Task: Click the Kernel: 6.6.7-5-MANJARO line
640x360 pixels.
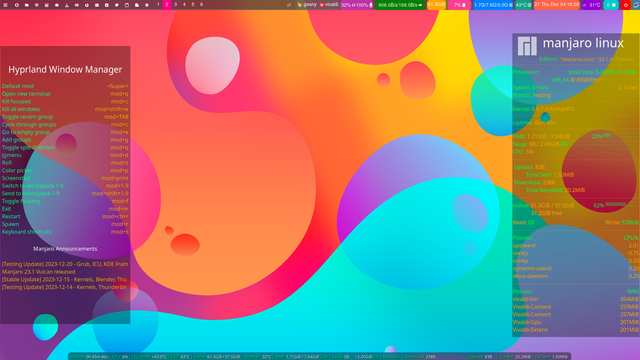Action: 543,109
